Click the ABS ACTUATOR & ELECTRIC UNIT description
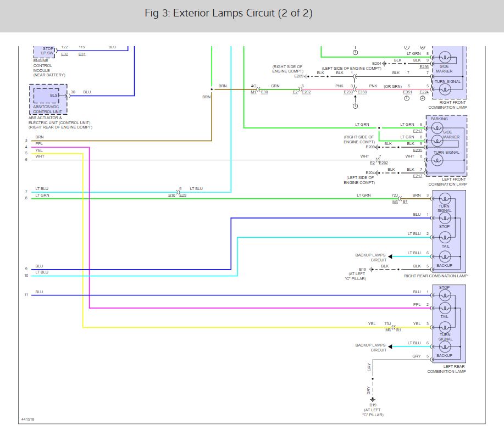This screenshot has width=504, height=436. tap(60, 122)
